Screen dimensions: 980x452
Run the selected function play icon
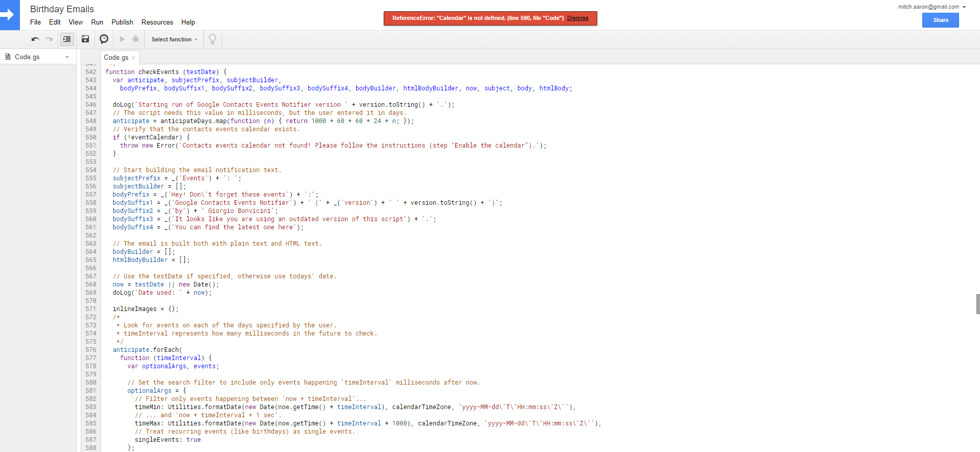tap(122, 39)
